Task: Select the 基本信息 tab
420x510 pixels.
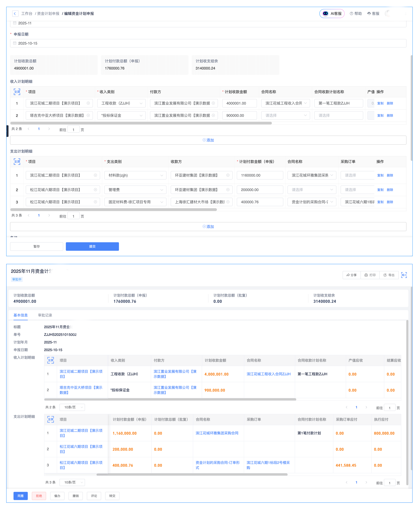Action: (x=21, y=315)
